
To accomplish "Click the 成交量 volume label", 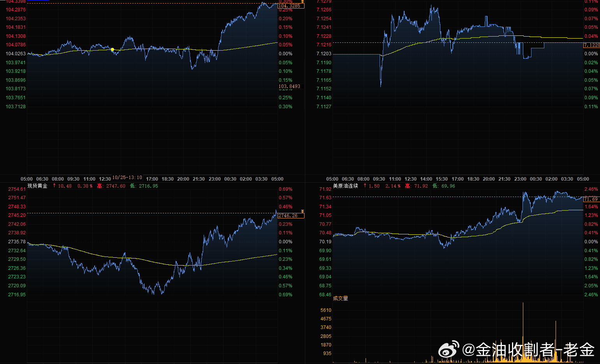I will tap(340, 298).
